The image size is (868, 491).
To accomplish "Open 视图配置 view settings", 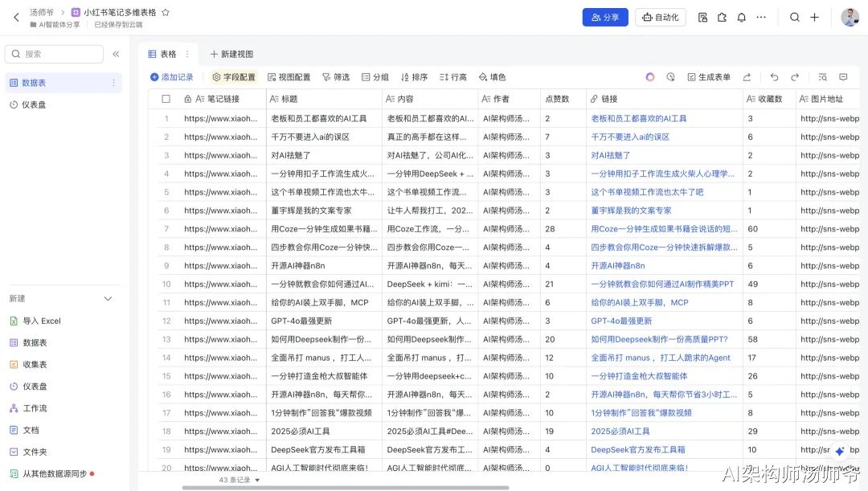I will click(289, 77).
